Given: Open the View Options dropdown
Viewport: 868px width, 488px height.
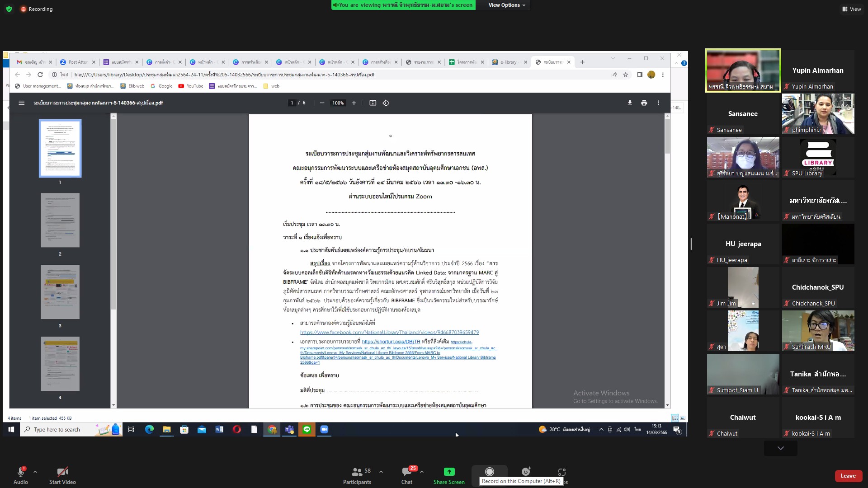Looking at the screenshot, I should pyautogui.click(x=507, y=5).
